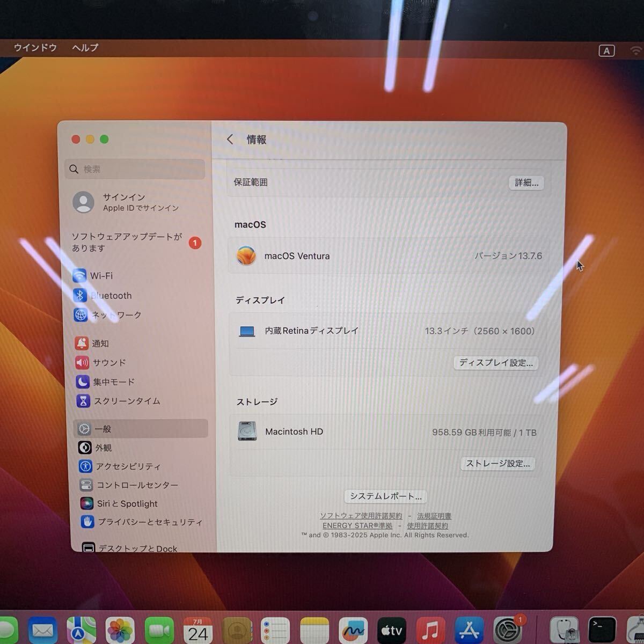Open App Store from the Dock
This screenshot has width=644, height=644.
469,631
